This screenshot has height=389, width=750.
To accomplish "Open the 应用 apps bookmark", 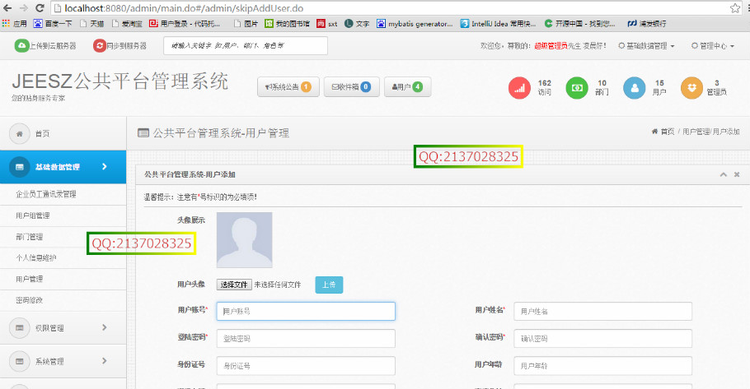I will [14, 23].
